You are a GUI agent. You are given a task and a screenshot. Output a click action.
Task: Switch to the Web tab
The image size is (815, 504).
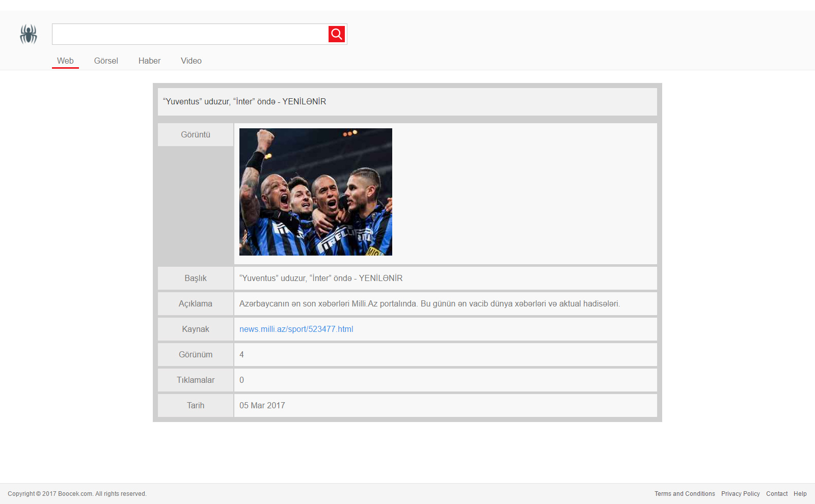pos(65,61)
